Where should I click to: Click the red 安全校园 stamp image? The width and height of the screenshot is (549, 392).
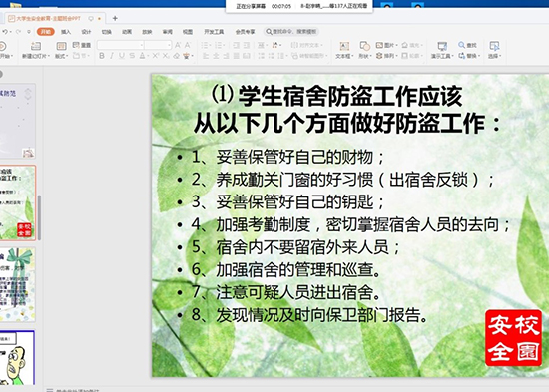513,338
